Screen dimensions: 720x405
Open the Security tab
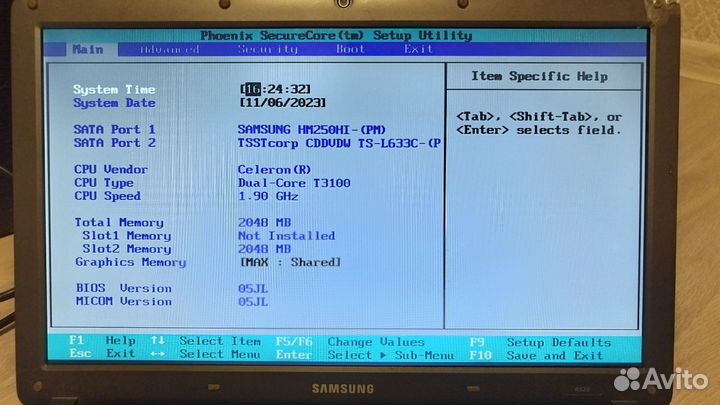(x=268, y=49)
